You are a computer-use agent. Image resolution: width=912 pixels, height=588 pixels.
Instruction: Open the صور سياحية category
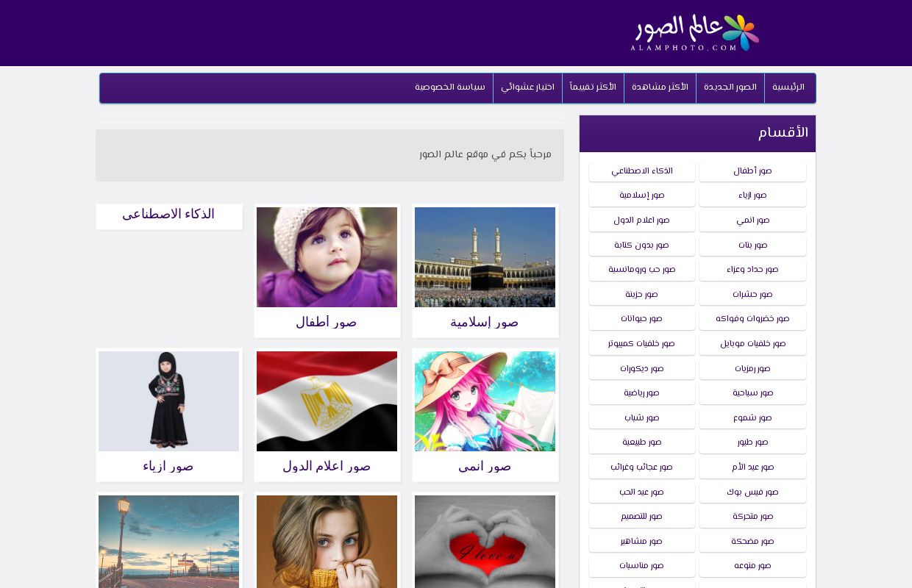tap(752, 393)
